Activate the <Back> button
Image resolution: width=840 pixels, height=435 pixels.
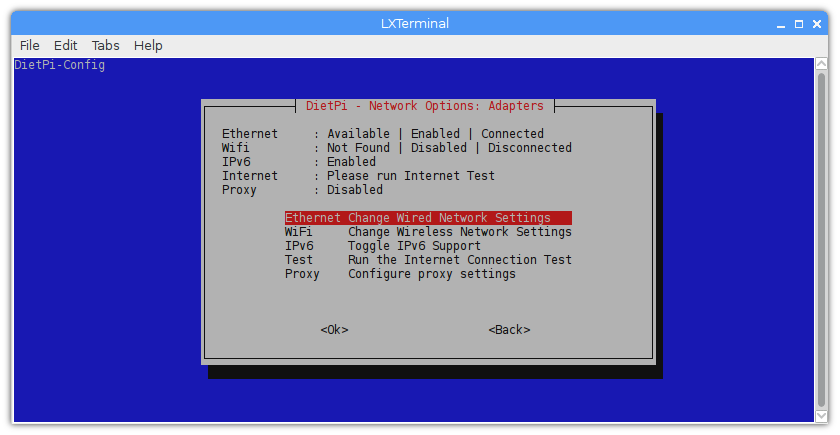509,330
